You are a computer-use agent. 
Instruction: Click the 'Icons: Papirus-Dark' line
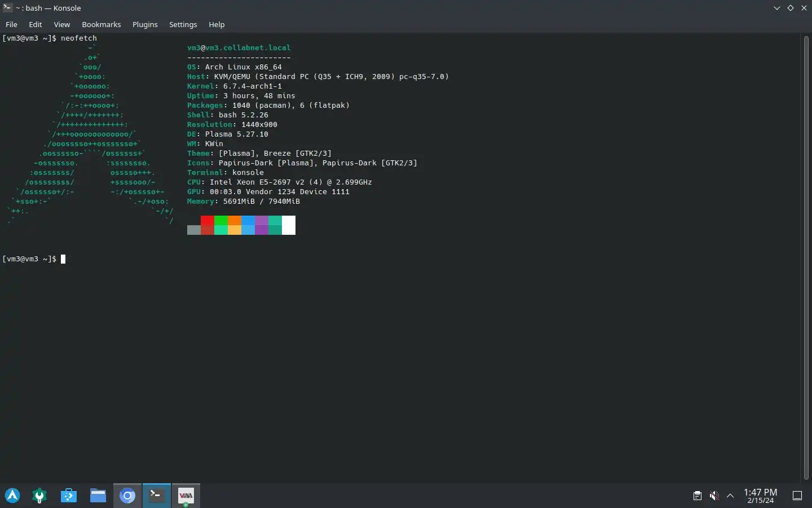[x=302, y=163]
